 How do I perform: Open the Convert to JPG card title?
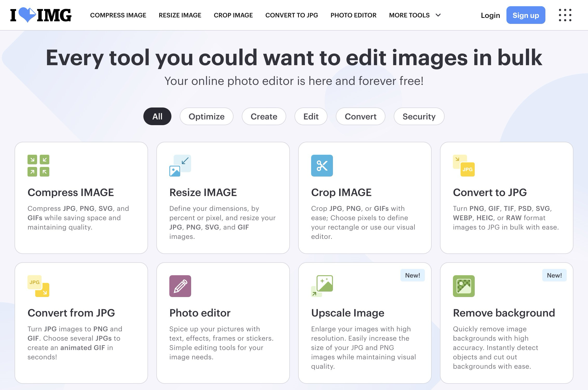click(x=490, y=192)
